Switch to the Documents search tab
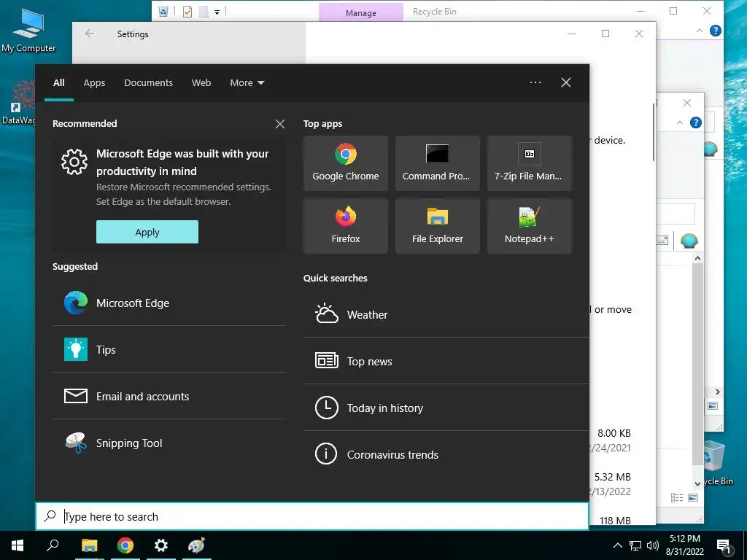The height and width of the screenshot is (560, 747). tap(148, 83)
